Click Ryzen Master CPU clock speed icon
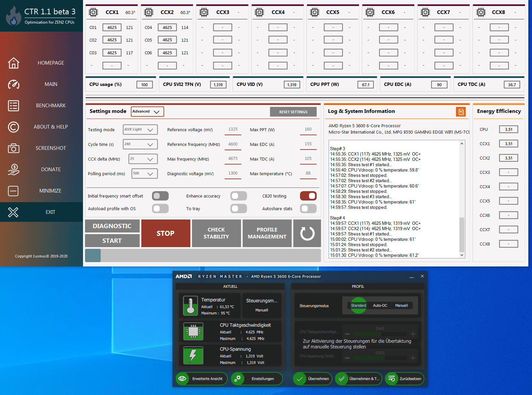 pos(193,331)
